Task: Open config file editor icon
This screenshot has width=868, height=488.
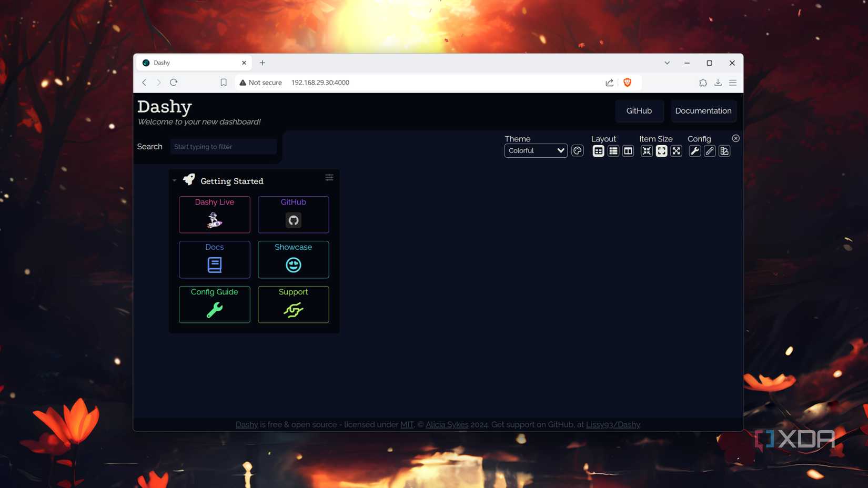Action: click(x=724, y=151)
